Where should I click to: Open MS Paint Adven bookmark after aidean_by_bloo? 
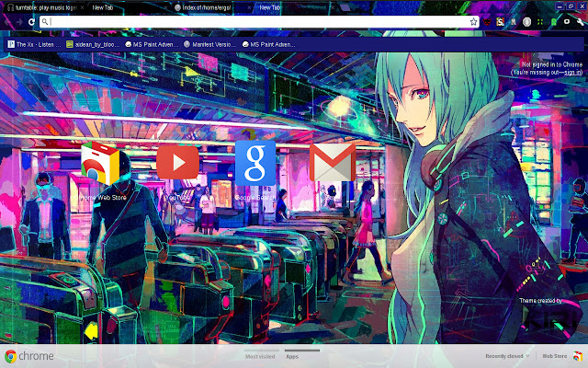point(152,44)
